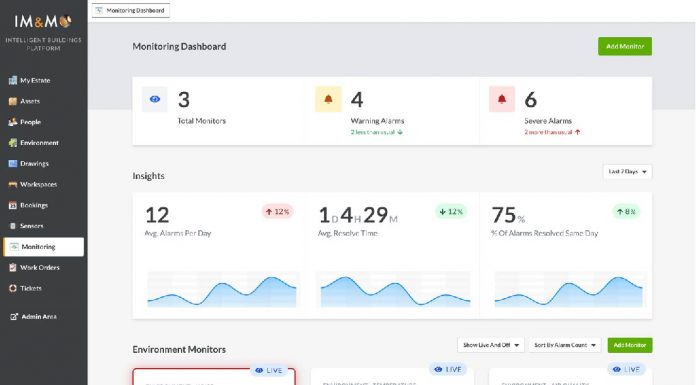Click Add Monitor button beside Environment Monitors

point(629,345)
